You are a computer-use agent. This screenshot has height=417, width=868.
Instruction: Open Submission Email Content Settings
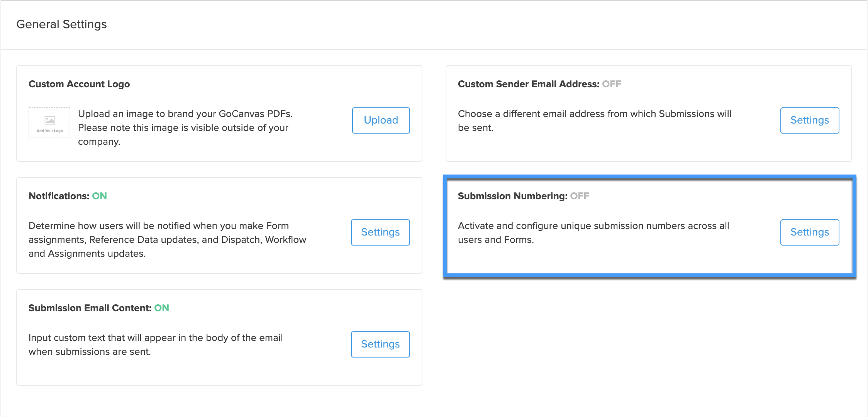tap(380, 344)
